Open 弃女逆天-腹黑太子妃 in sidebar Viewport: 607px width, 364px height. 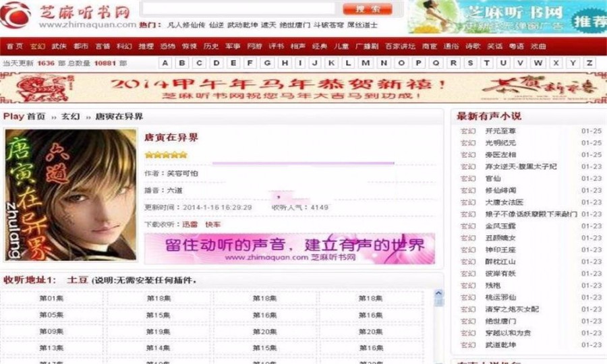pyautogui.click(x=521, y=166)
